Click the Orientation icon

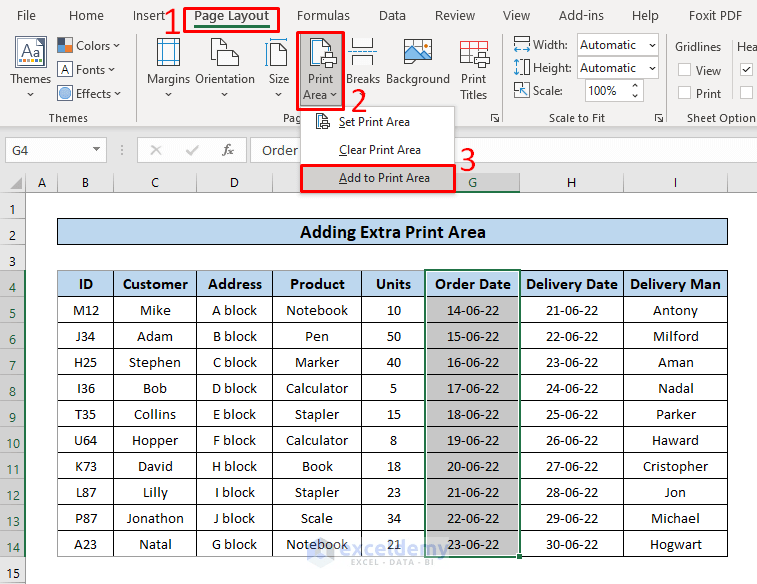[x=224, y=52]
